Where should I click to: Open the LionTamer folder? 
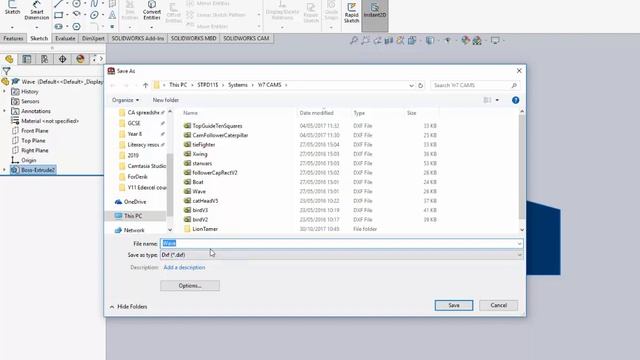[205, 229]
